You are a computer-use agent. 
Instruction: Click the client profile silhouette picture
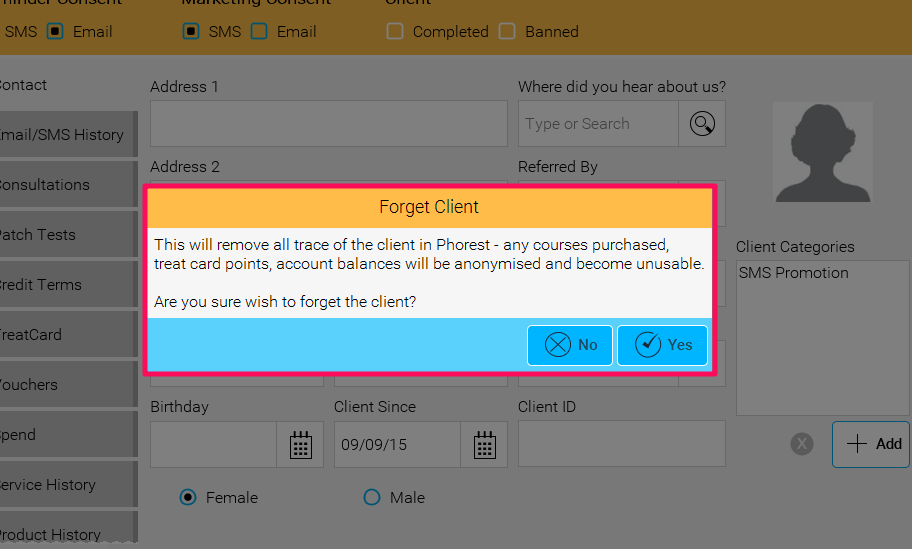pos(822,152)
